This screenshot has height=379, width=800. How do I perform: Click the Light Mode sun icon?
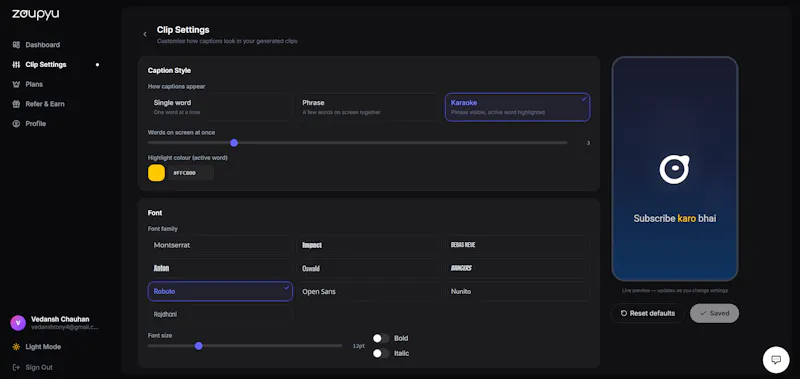point(16,347)
